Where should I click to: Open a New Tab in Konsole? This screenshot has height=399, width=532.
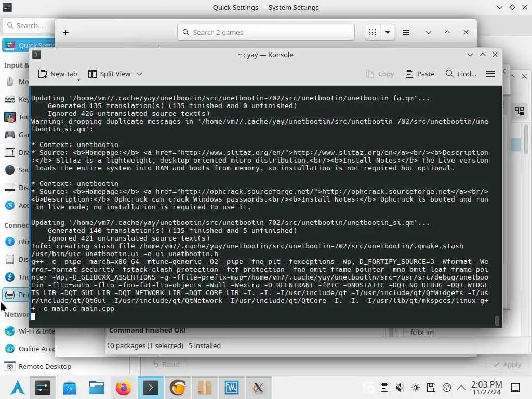coord(57,74)
